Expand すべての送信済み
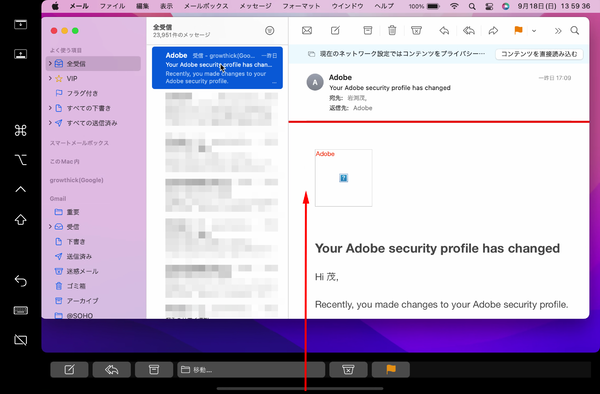The height and width of the screenshot is (394, 600). (x=50, y=123)
